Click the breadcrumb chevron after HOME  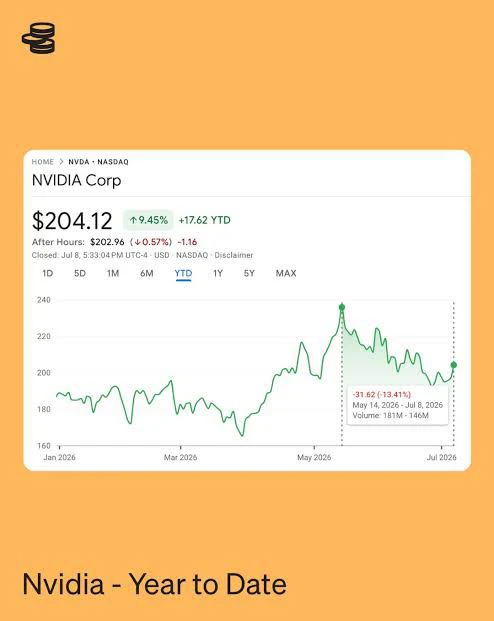pos(61,162)
